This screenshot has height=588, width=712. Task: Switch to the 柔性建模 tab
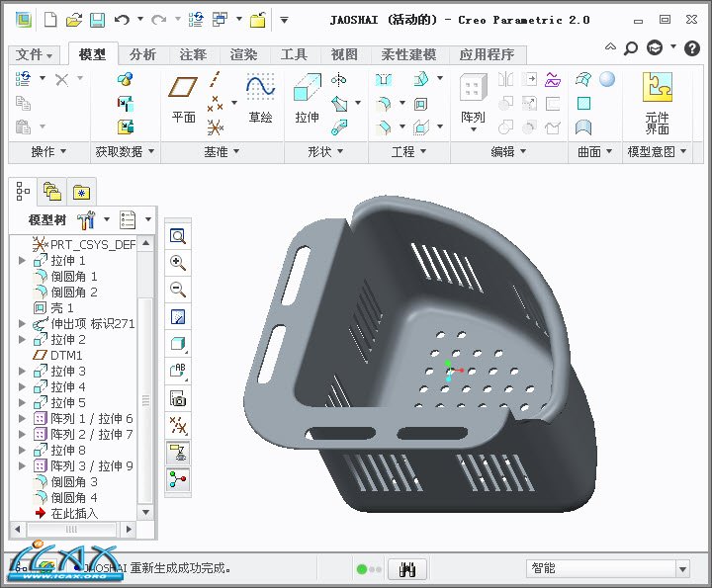[x=408, y=55]
